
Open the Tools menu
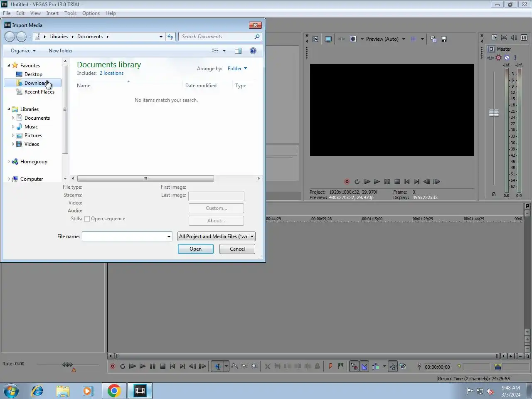(71, 13)
